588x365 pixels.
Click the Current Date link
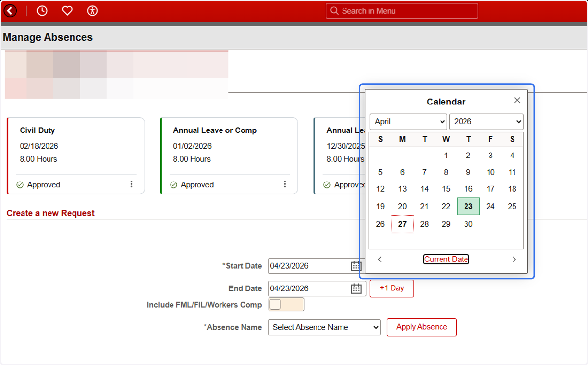(x=446, y=259)
